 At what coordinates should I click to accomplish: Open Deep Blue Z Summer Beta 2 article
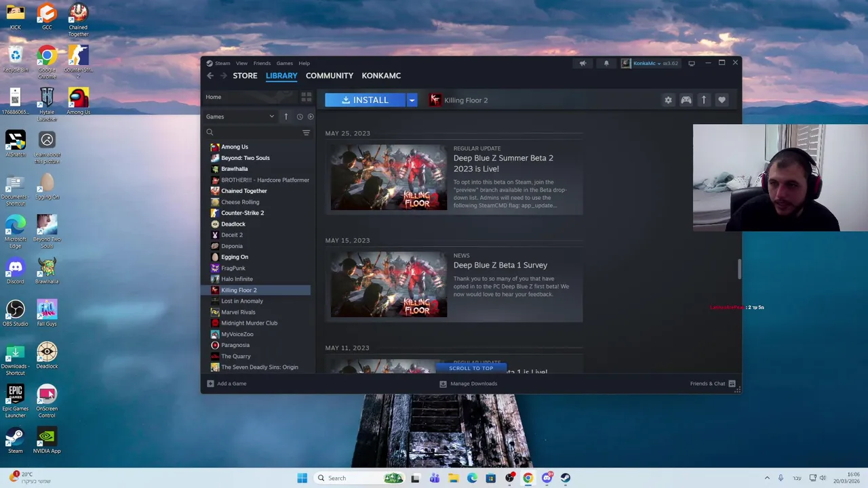pyautogui.click(x=503, y=163)
